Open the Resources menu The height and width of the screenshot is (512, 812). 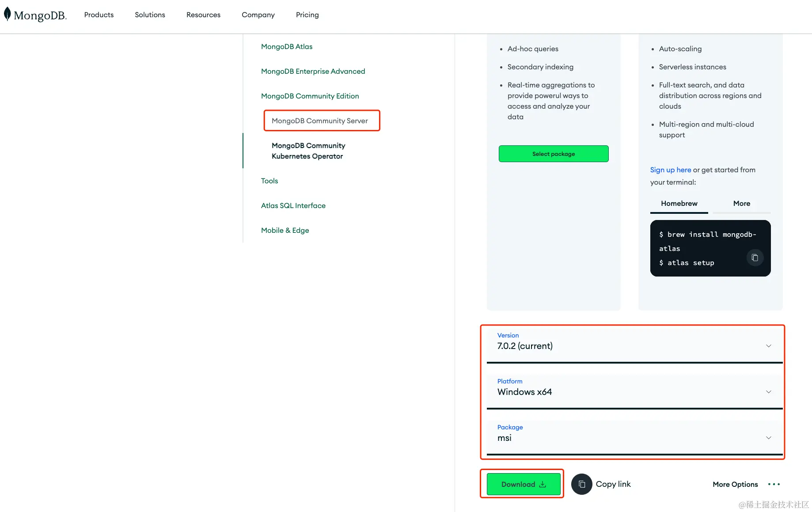[x=203, y=15]
